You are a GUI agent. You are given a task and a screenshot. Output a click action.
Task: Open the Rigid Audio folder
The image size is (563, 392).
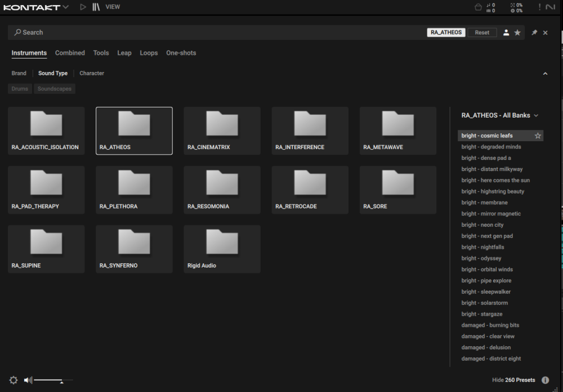click(222, 249)
